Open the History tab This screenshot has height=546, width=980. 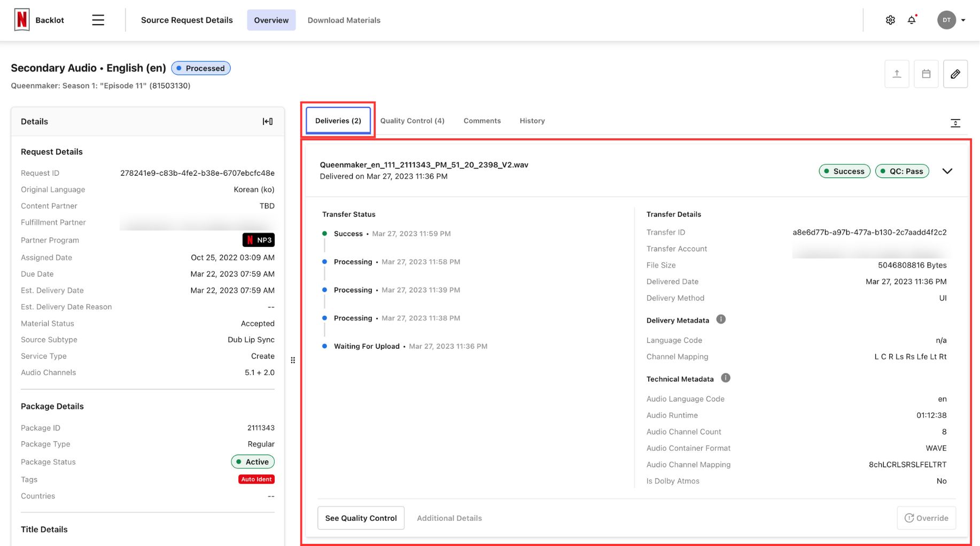click(532, 121)
